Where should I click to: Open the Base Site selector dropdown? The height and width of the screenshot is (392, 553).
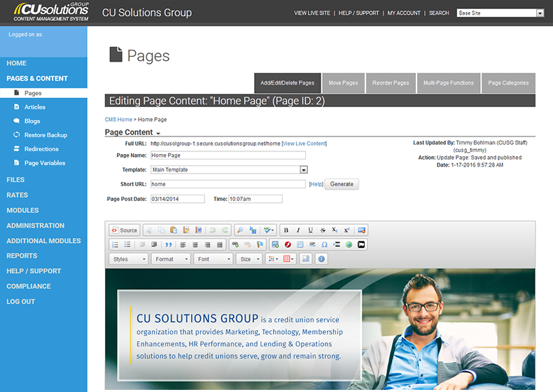pos(540,13)
